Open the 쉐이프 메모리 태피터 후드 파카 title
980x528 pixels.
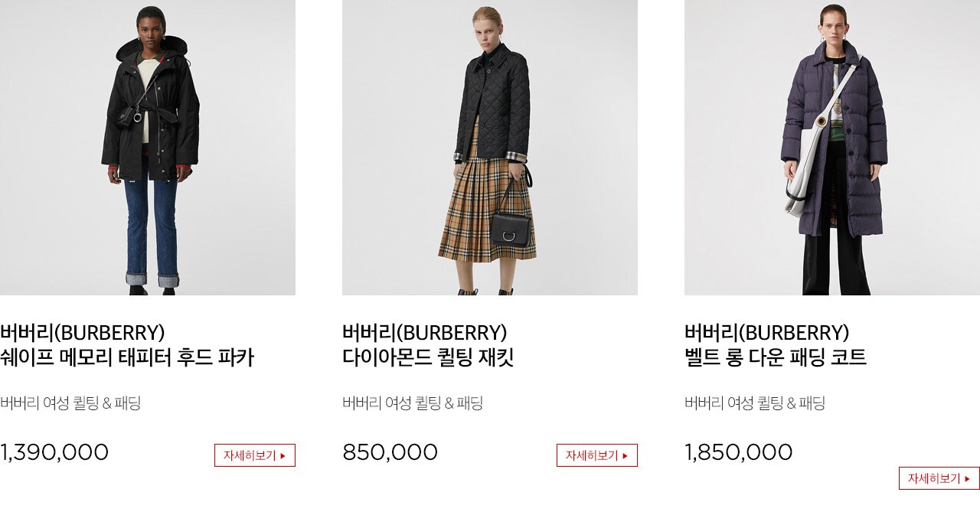click(127, 357)
